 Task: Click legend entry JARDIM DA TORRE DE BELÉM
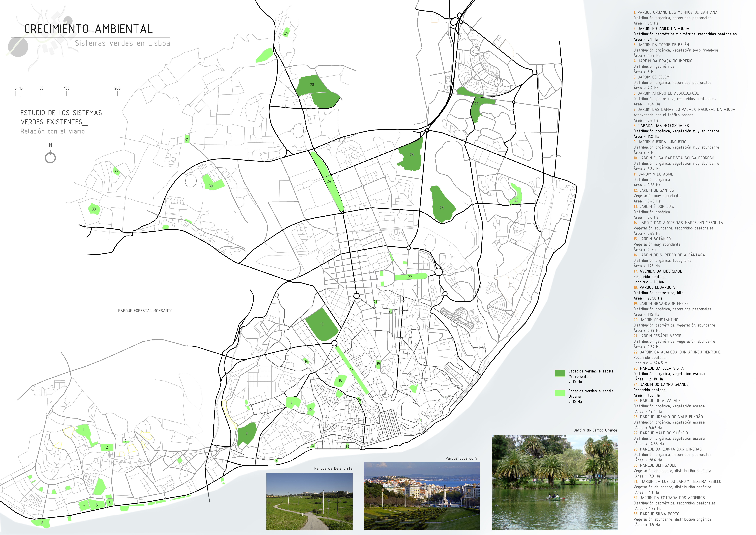(661, 45)
